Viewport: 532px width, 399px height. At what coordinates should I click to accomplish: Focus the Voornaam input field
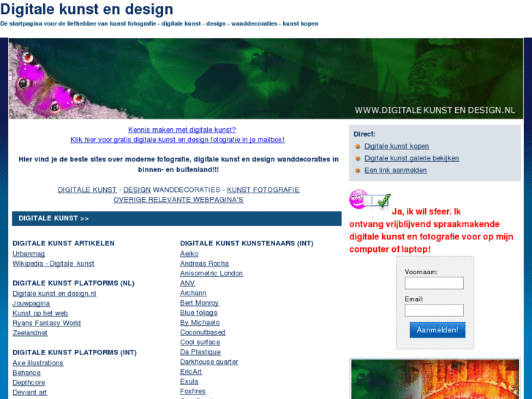[434, 283]
